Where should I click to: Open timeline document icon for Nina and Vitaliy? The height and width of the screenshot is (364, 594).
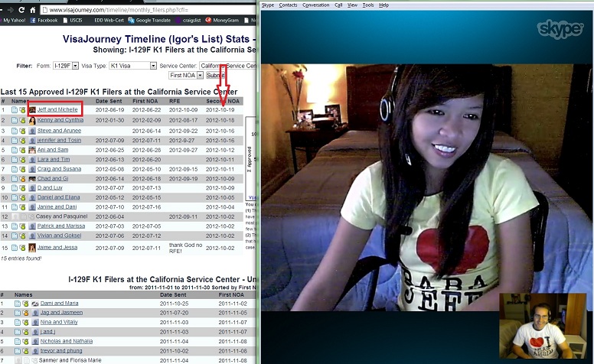click(x=18, y=323)
